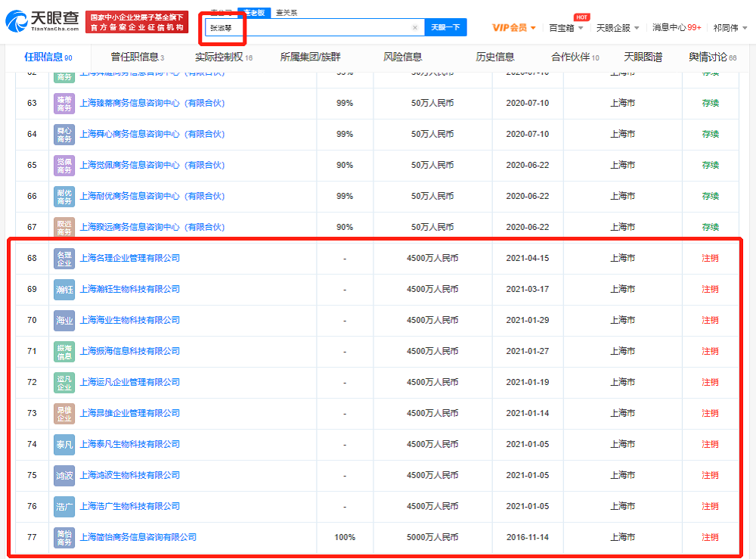The height and width of the screenshot is (559, 756).
Task: Click the 名理企业 company avatar icon
Action: [x=64, y=257]
